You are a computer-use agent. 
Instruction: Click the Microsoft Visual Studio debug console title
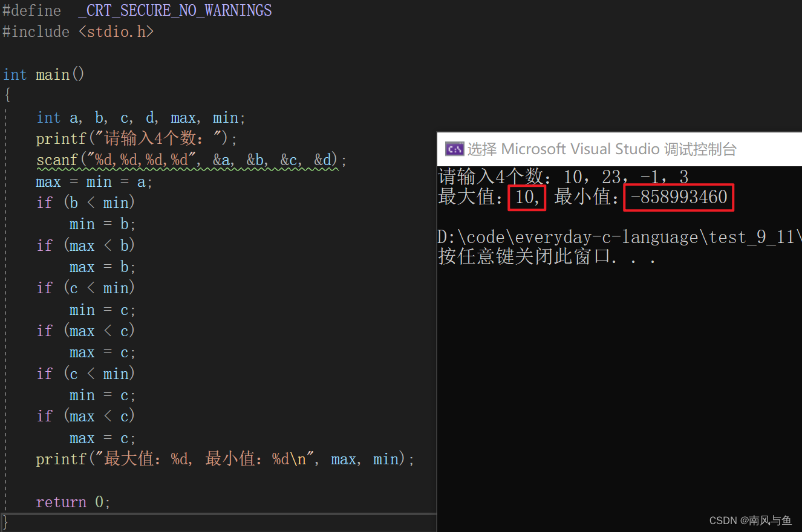click(x=602, y=149)
